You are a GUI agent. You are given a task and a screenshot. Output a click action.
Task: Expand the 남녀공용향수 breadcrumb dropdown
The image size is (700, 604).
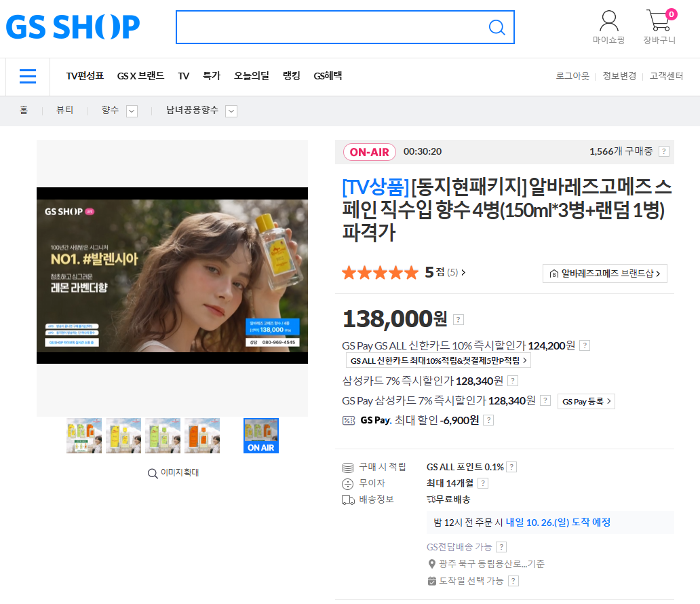point(231,111)
